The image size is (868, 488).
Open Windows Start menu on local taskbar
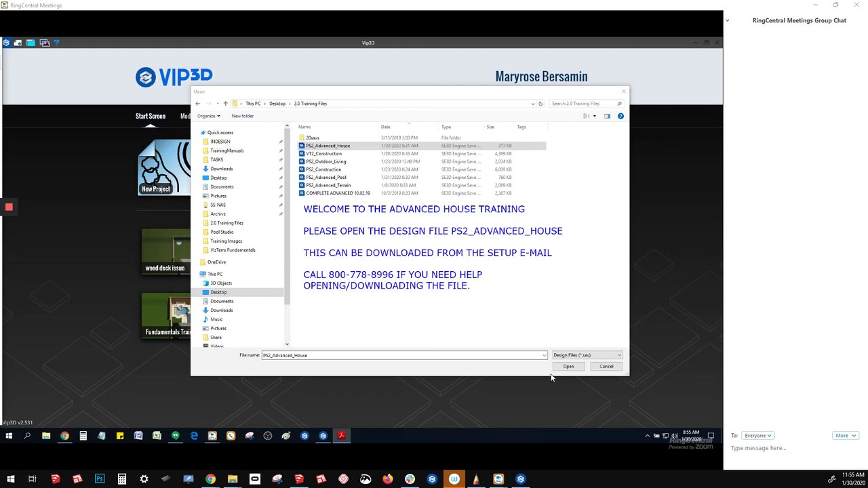pyautogui.click(x=10, y=479)
